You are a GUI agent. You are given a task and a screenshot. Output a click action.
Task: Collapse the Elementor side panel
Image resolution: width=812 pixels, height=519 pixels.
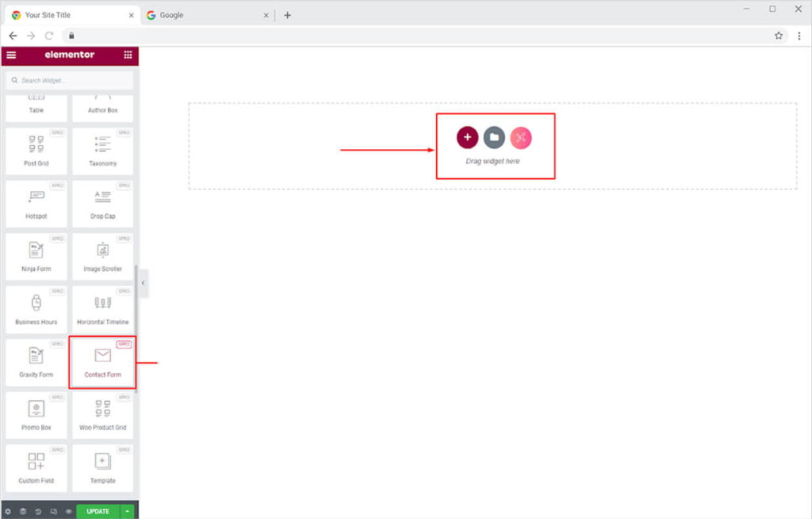143,283
